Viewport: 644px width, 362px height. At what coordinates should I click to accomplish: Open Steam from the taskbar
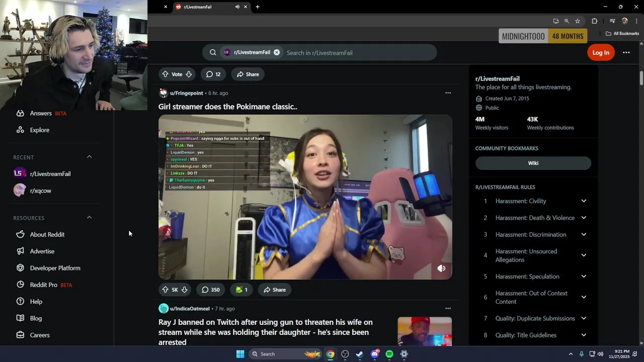[360, 354]
